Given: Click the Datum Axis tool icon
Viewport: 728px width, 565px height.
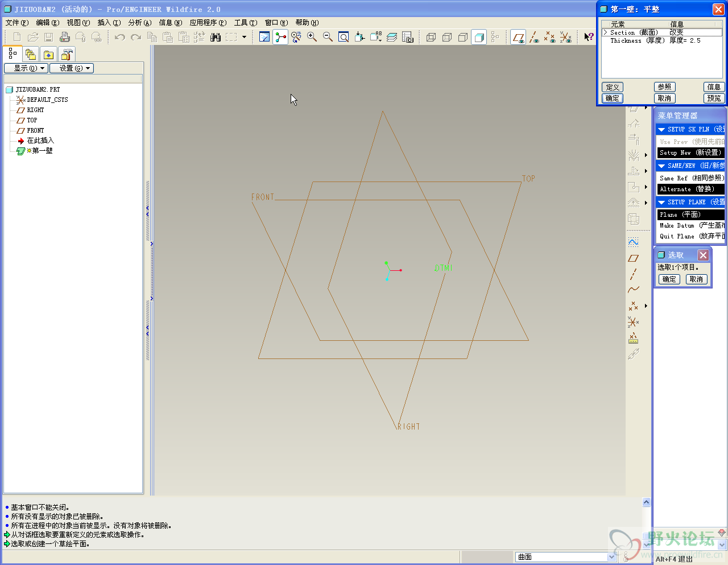Looking at the screenshot, I should pyautogui.click(x=634, y=274).
